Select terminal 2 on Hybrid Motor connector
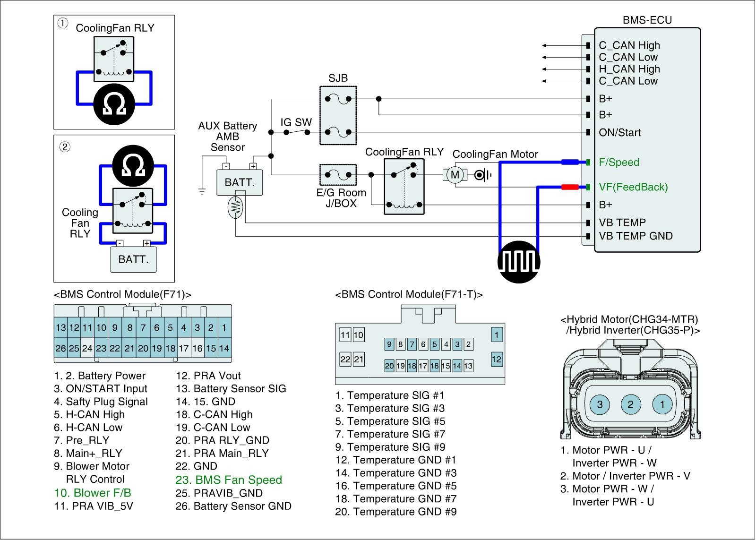 pos(630,404)
